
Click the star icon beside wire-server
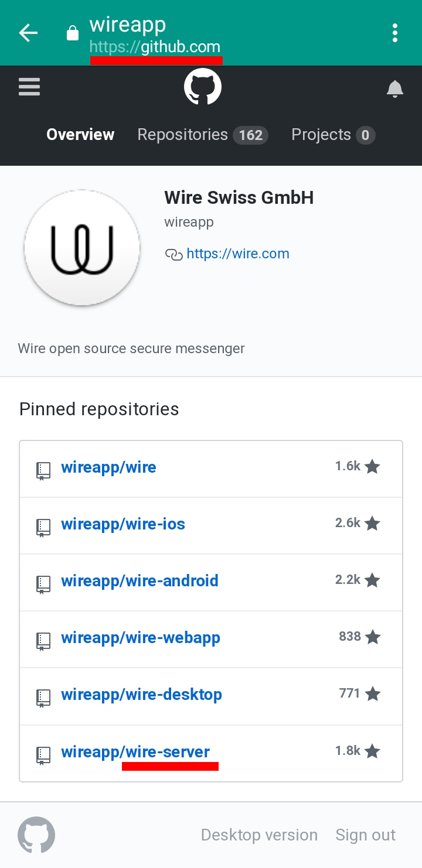pyautogui.click(x=372, y=751)
